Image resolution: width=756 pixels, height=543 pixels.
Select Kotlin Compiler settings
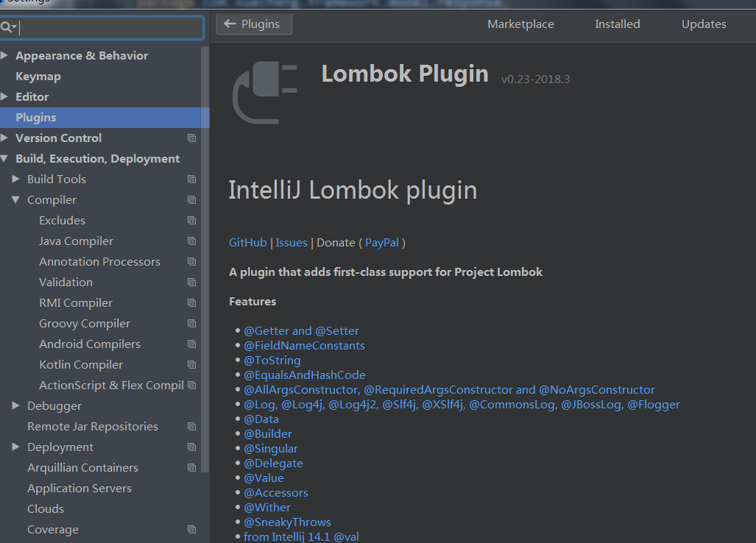click(x=81, y=365)
